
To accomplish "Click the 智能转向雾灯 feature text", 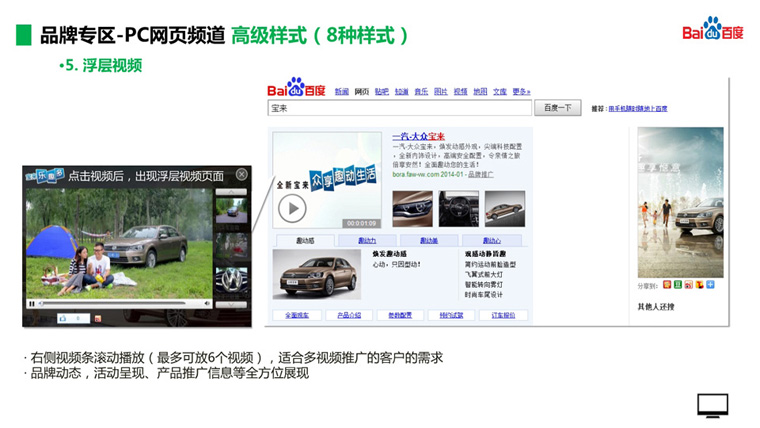I will 484,285.
